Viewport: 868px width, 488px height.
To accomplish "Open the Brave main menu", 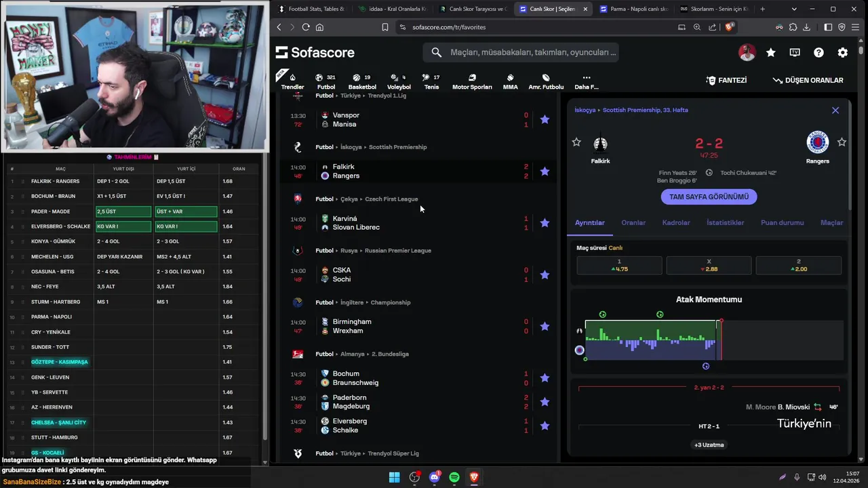I will (x=855, y=27).
